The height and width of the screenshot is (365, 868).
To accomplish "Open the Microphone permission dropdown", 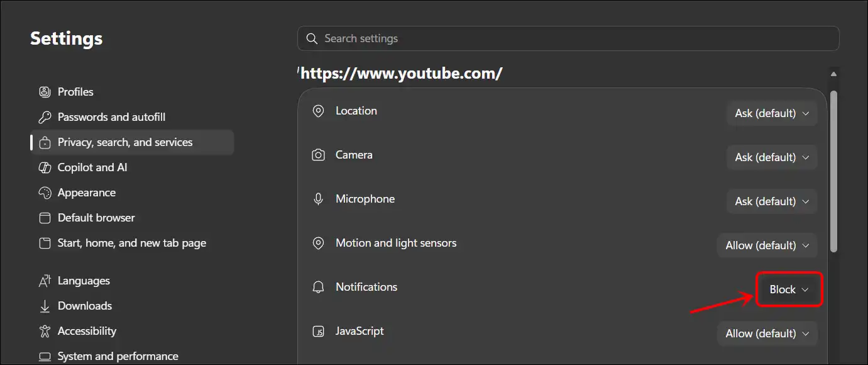I will pyautogui.click(x=772, y=201).
